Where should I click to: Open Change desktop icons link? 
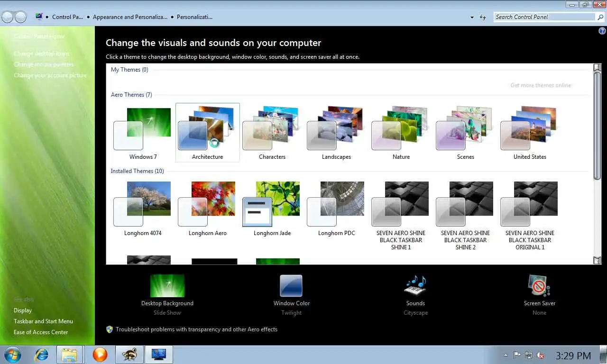pos(41,54)
